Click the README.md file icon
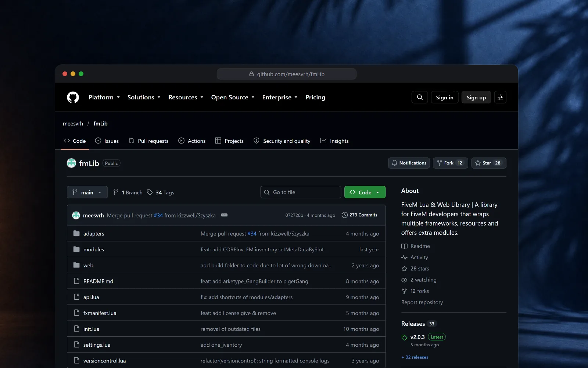588x368 pixels. (76, 281)
